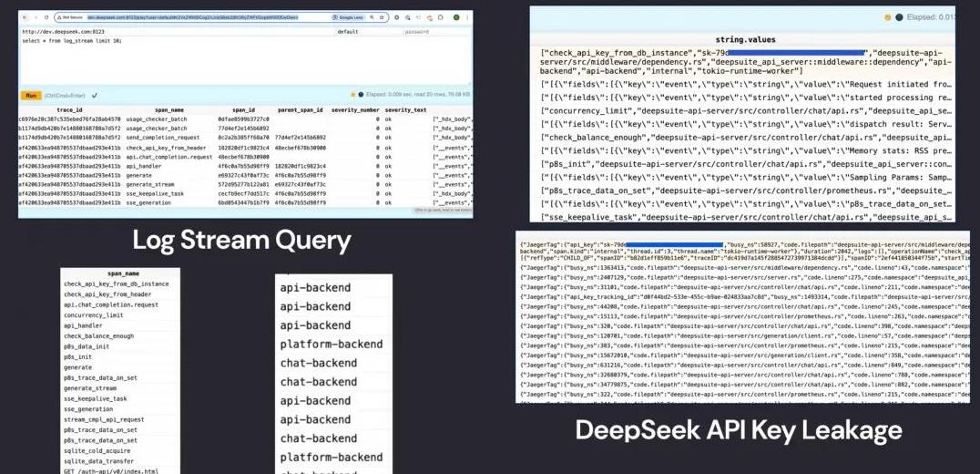Click the browser back arrow
Viewport: 980px width, 474px height.
(x=25, y=17)
